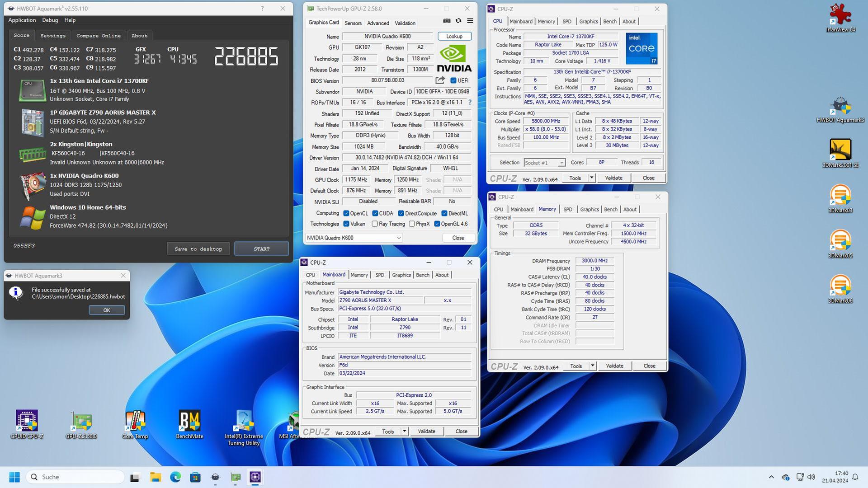The width and height of the screenshot is (868, 488).
Task: Click GPU Name field NVIDIA Quadro K600
Action: (387, 36)
